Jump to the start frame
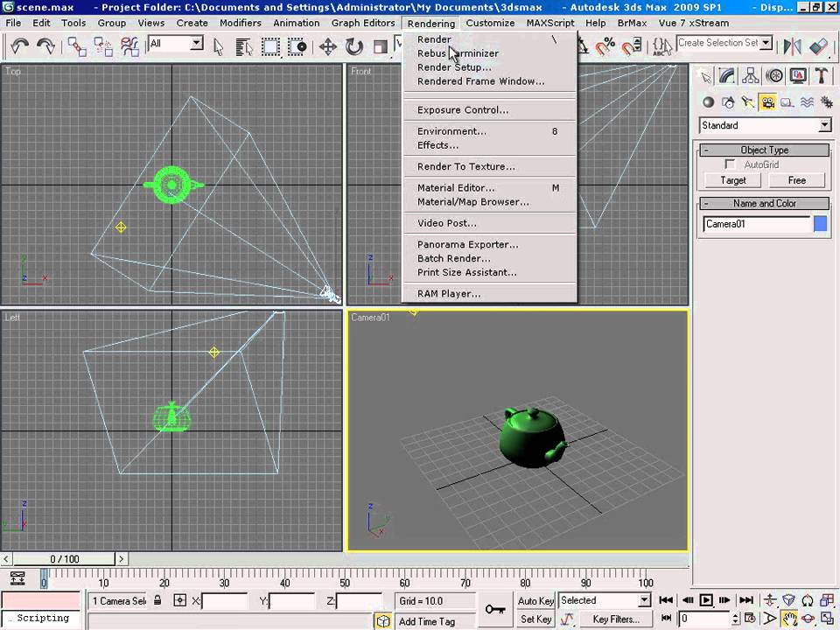Screen dimensions: 840x630 click(666, 600)
